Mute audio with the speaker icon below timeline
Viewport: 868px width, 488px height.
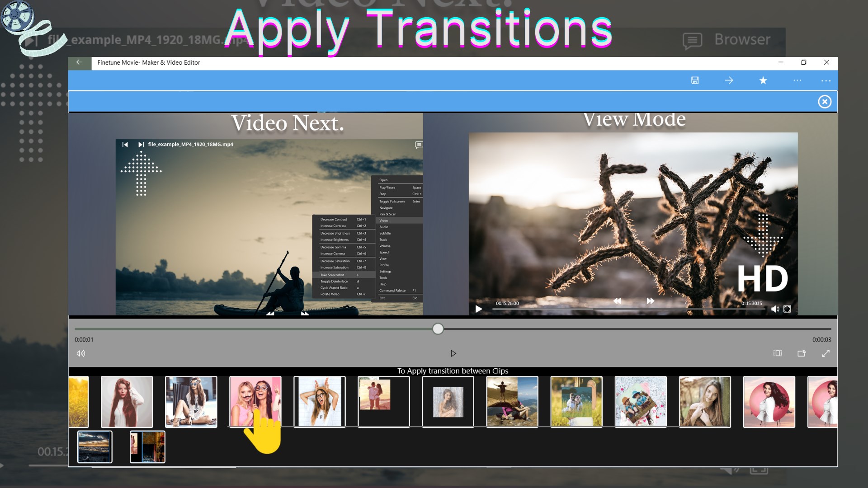pyautogui.click(x=80, y=353)
